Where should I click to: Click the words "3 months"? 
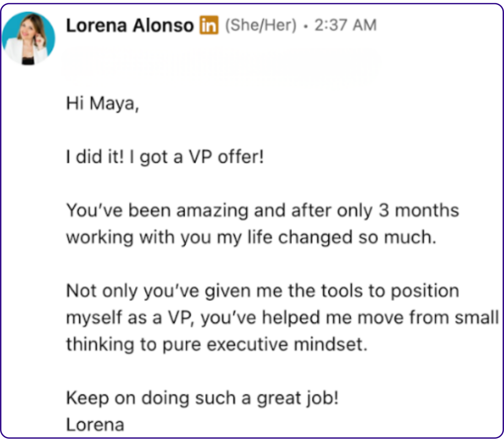[419, 211]
